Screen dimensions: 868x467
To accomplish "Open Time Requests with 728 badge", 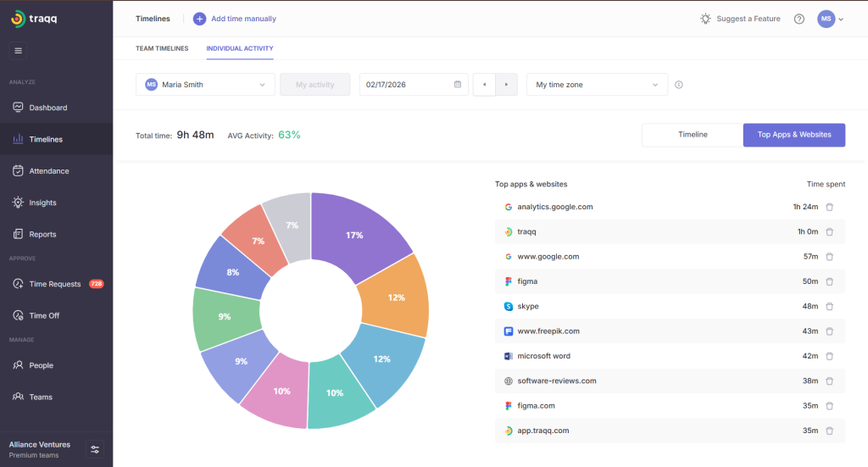I will tap(55, 284).
